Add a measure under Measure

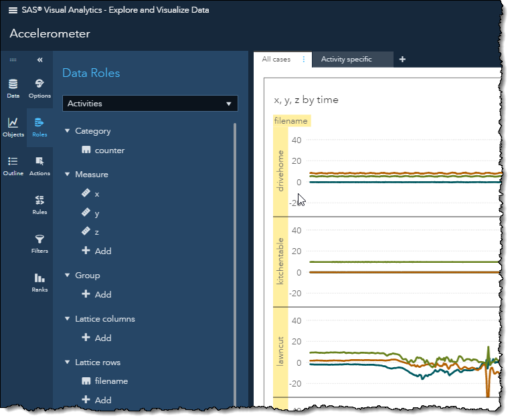(96, 251)
